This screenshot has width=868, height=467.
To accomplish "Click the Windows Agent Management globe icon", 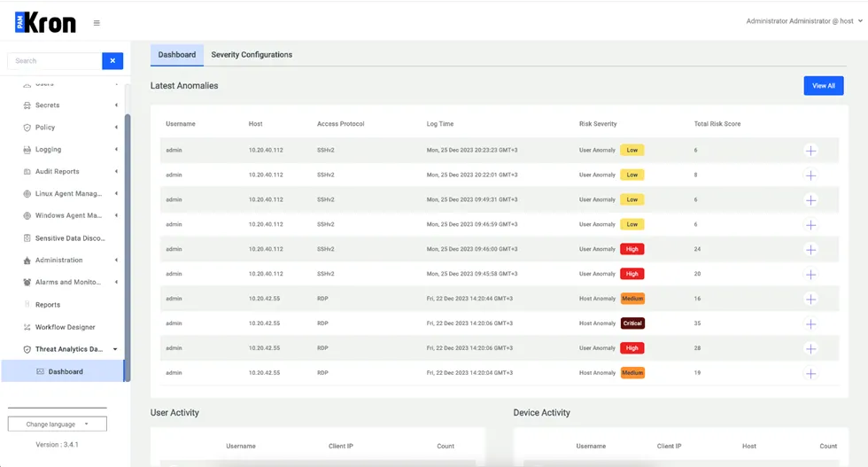I will 27,215.
